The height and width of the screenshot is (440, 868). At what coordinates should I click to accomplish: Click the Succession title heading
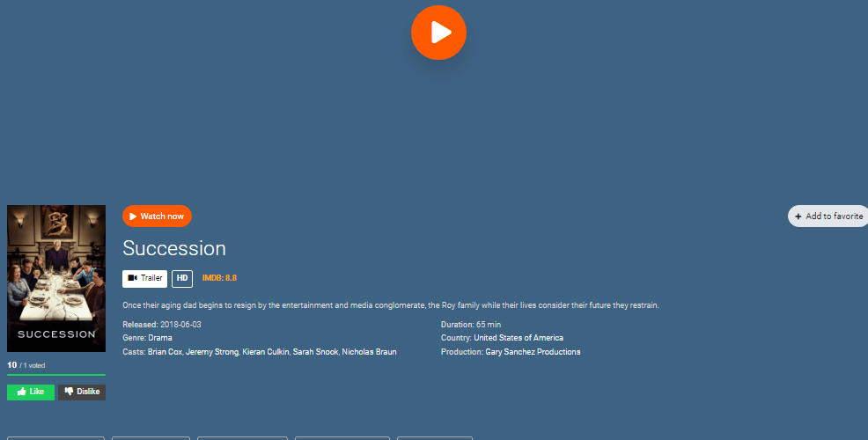click(173, 248)
